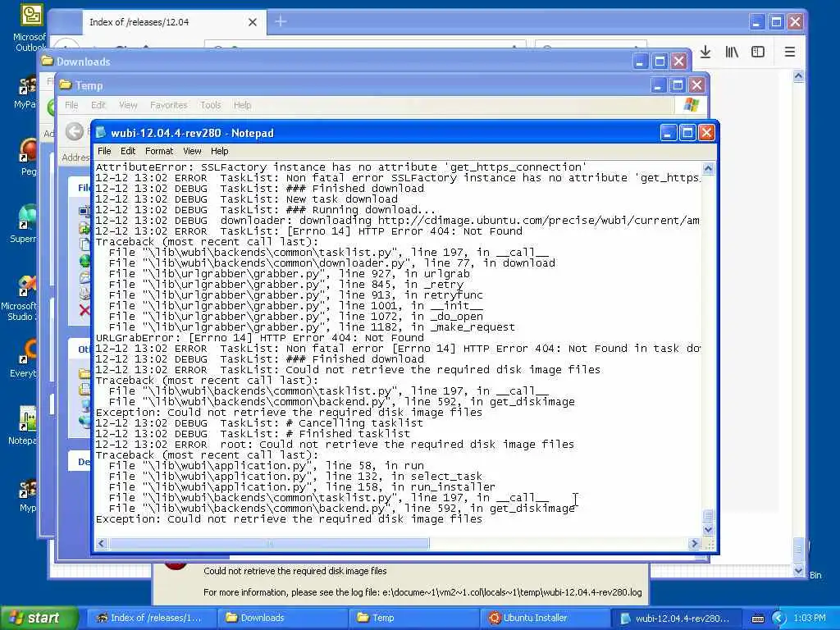
Task: Open the Notepad File menu
Action: pos(104,151)
